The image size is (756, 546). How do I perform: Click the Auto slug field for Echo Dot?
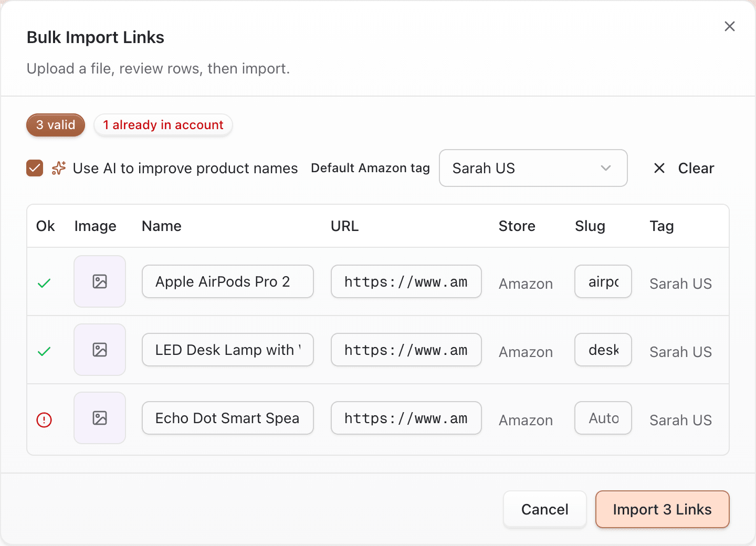tap(603, 418)
